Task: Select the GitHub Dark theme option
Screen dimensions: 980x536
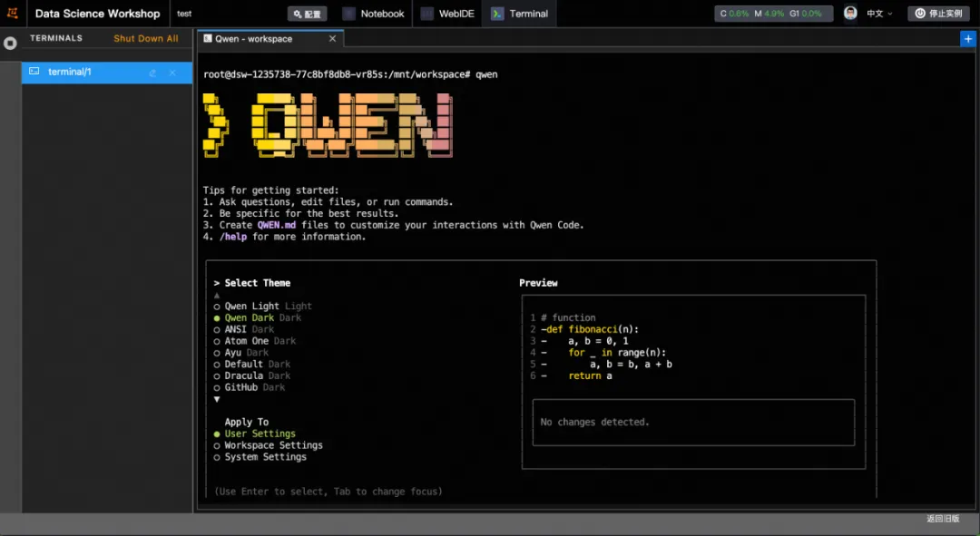Action: click(x=250, y=387)
